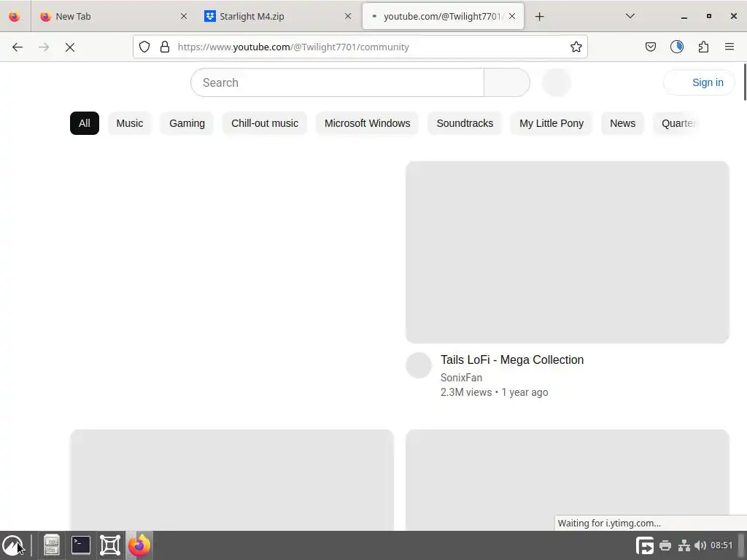Click the Firefox taskbar icon
Viewport: 747px width, 560px height.
tap(139, 545)
